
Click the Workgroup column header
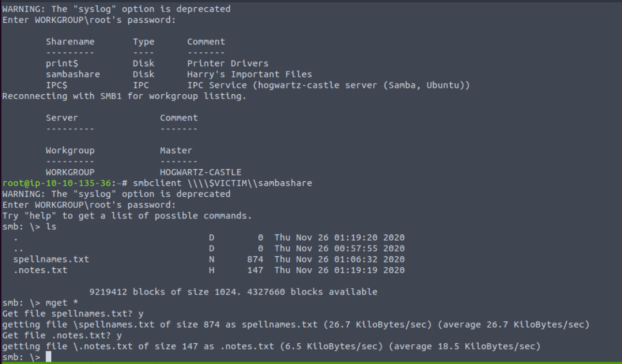click(x=70, y=150)
